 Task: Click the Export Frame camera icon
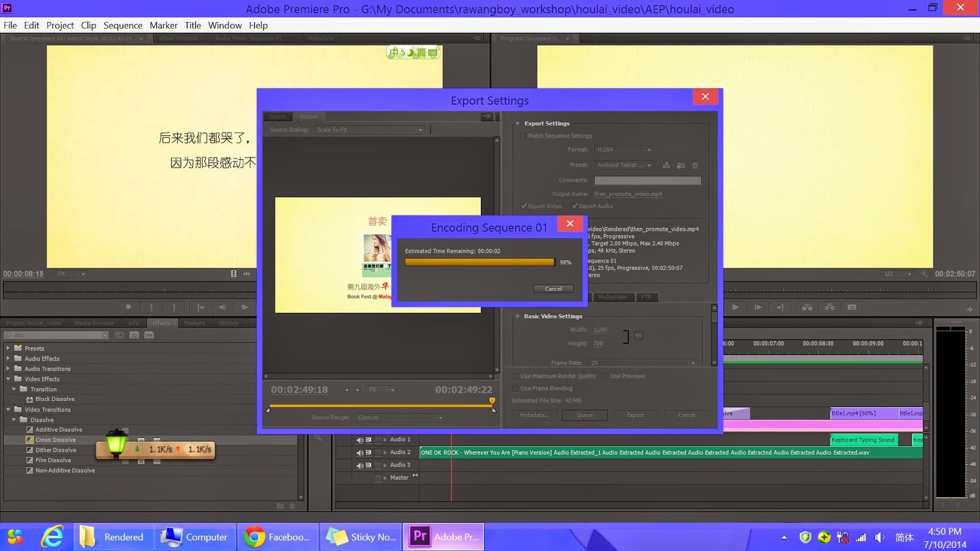[852, 307]
